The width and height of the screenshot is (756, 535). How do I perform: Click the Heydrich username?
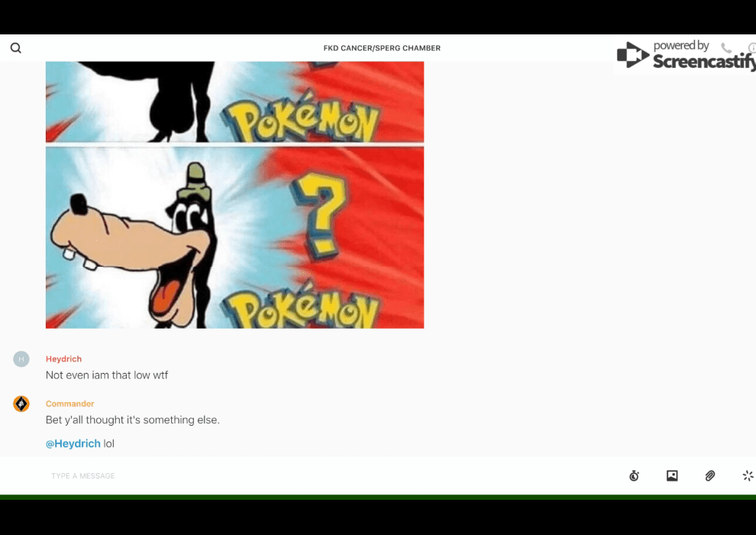point(63,359)
